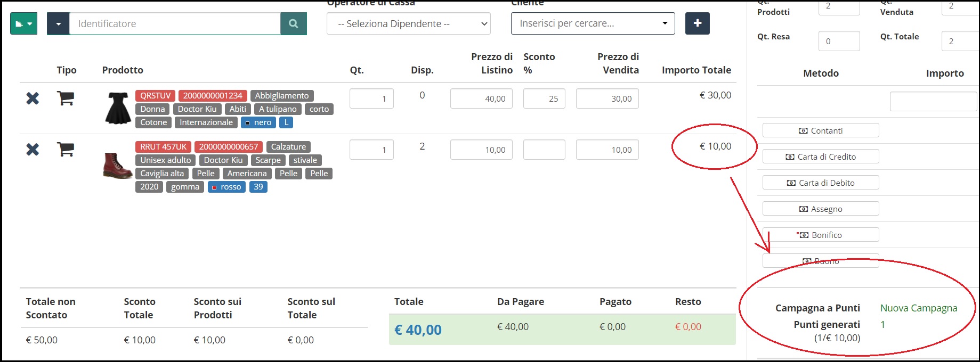980x362 pixels.
Task: Click the stivale tag
Action: pos(305,160)
